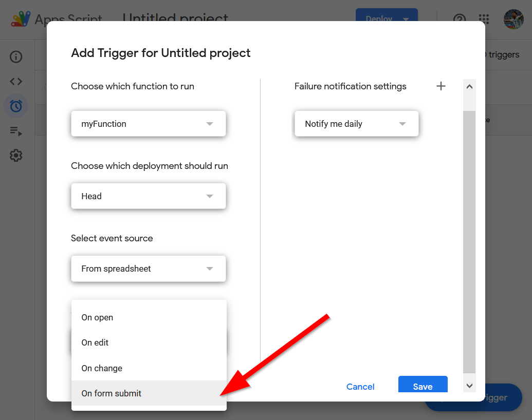
Task: Open Project Settings gear icon
Action: tap(16, 155)
